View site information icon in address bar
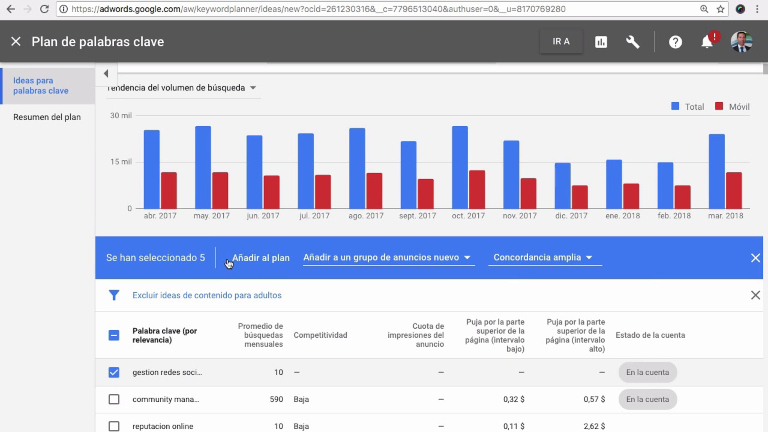768x432 pixels. pos(64,9)
